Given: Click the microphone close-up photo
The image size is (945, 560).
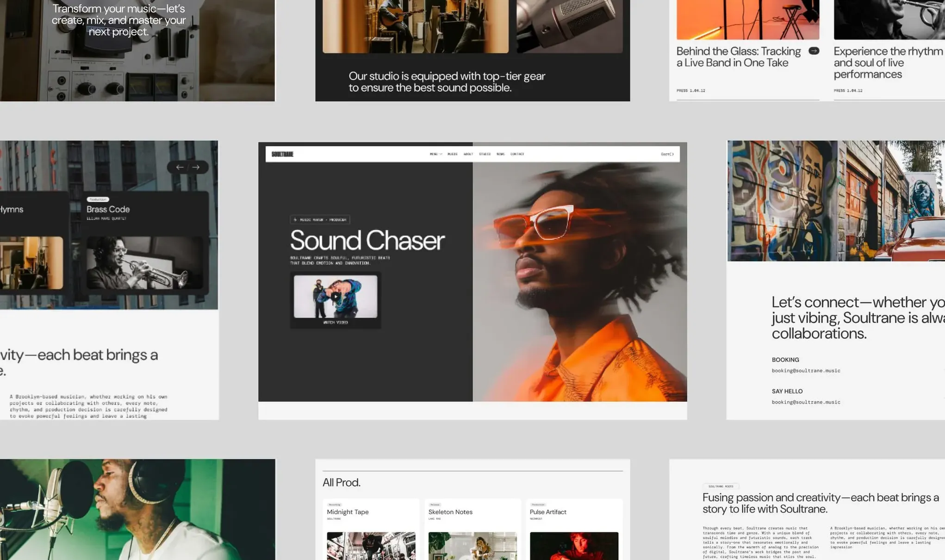Looking at the screenshot, I should [x=570, y=26].
